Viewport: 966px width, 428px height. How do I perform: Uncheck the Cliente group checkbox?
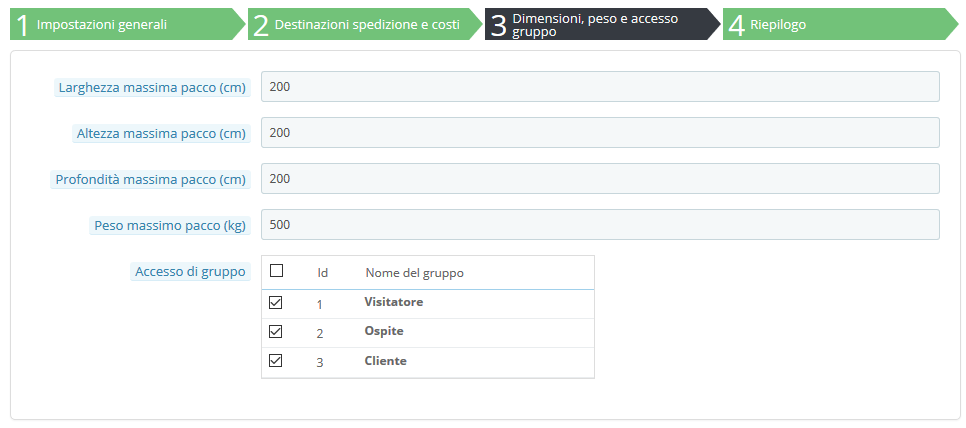[276, 361]
